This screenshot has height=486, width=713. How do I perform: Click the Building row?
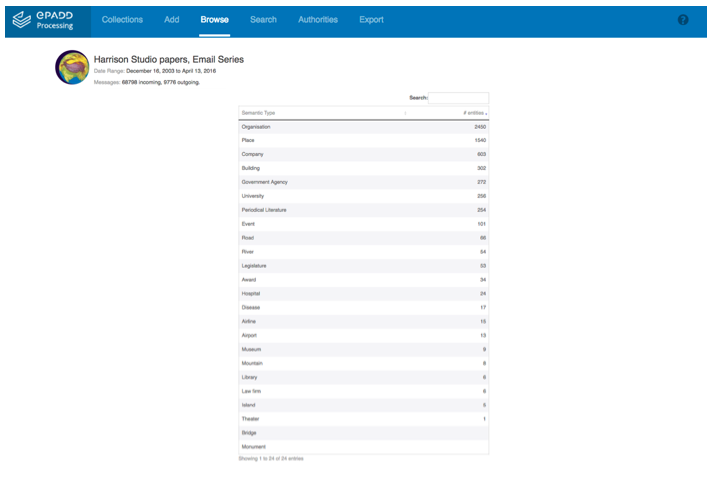[364, 168]
